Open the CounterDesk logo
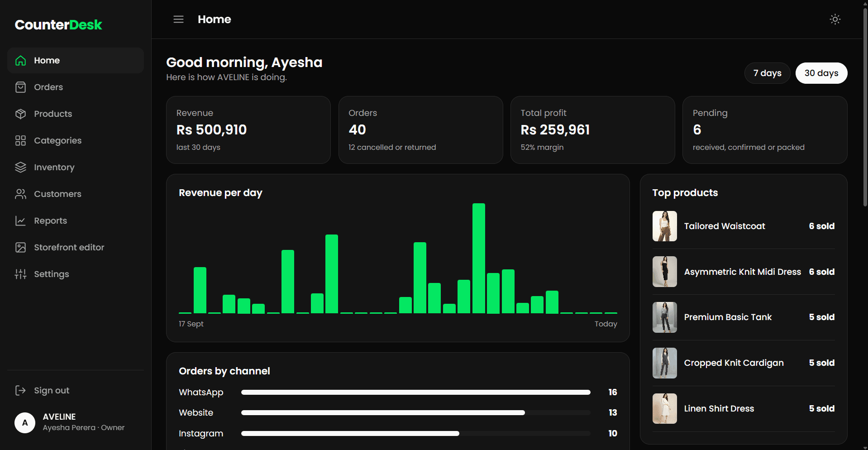This screenshot has width=868, height=450. (x=58, y=25)
